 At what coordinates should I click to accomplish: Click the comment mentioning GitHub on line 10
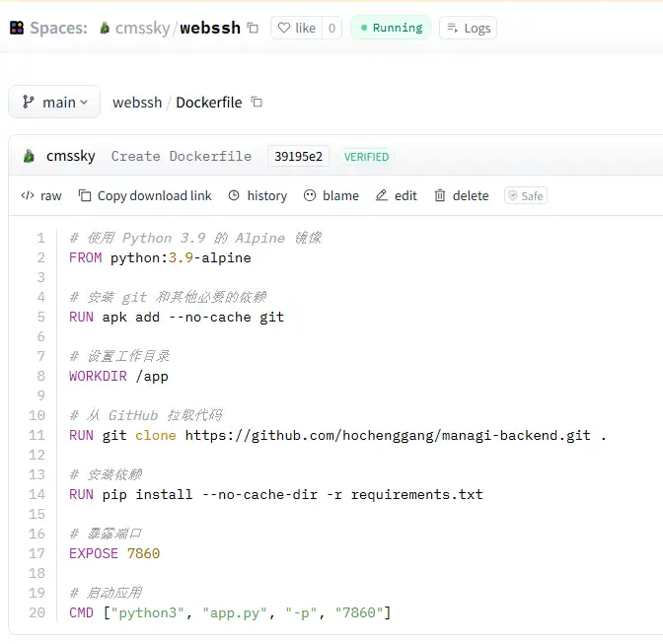tap(146, 415)
